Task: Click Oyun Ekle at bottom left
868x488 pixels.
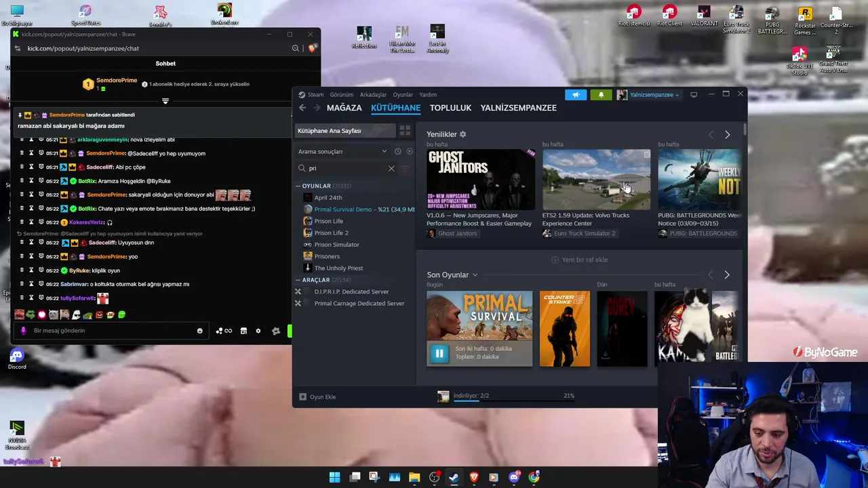Action: pyautogui.click(x=318, y=397)
